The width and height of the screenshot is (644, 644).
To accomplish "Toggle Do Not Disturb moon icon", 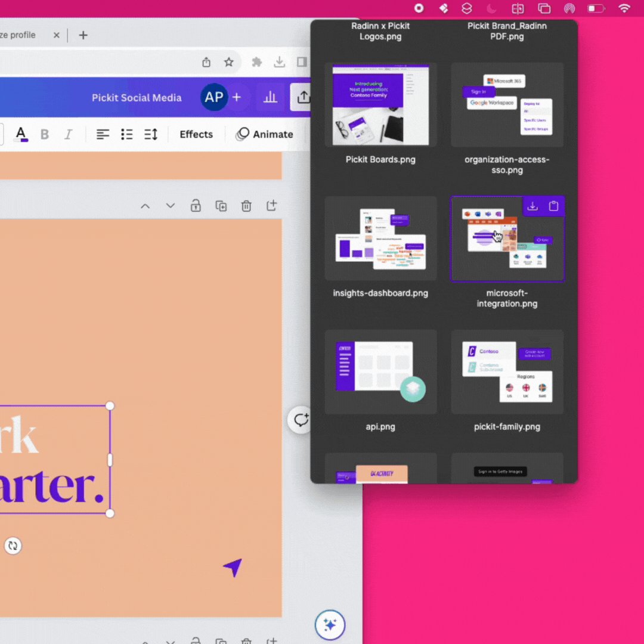I will point(491,8).
